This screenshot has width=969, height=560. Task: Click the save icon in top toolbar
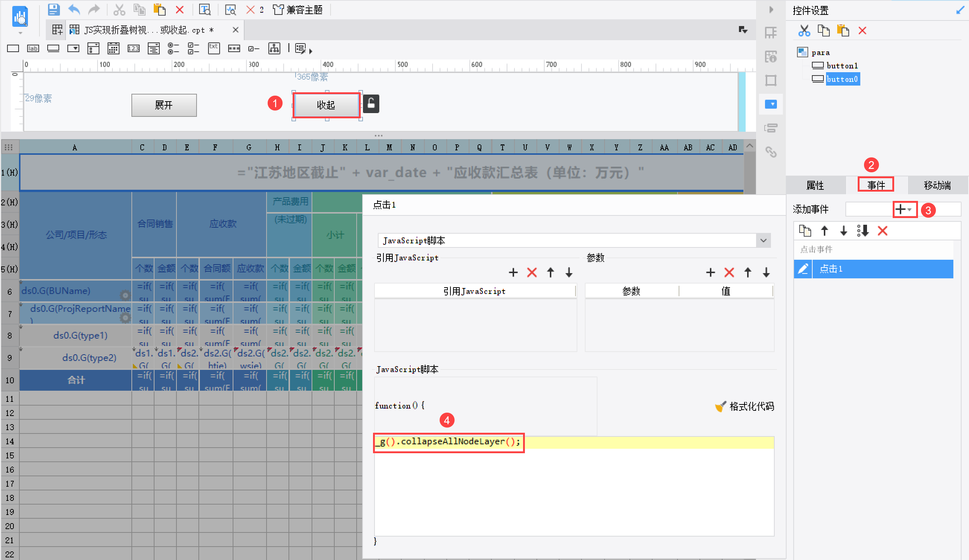(54, 10)
